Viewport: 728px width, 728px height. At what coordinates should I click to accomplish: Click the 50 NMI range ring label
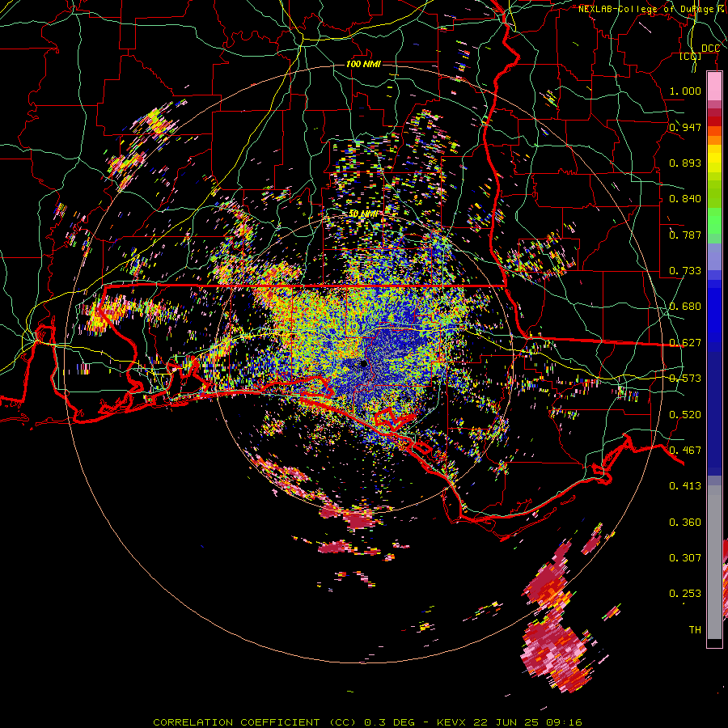click(363, 214)
